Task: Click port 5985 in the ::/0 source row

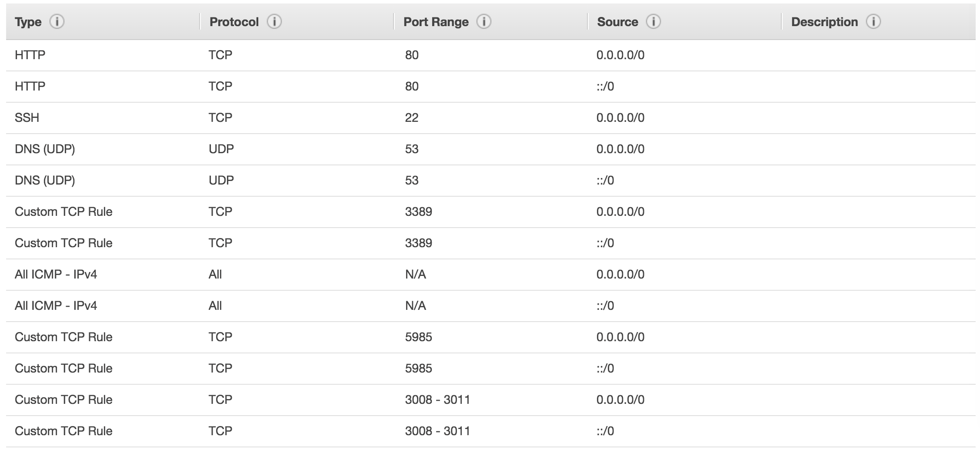Action: 418,368
